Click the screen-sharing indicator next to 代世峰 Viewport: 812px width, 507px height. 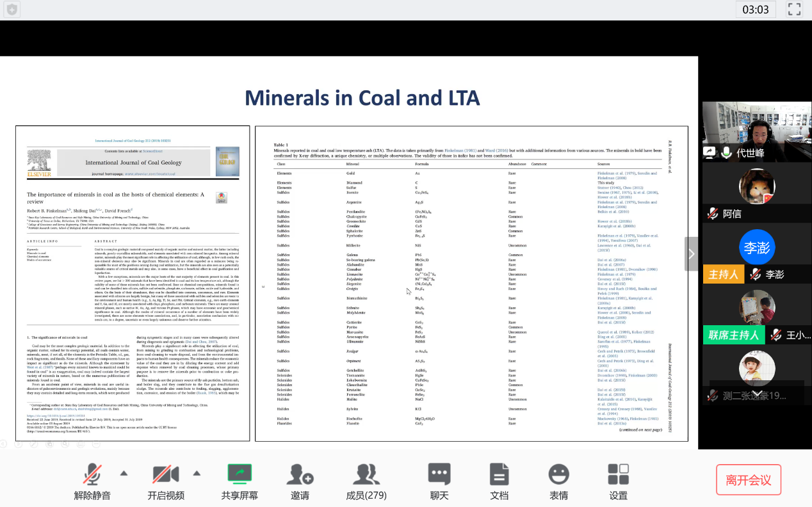710,152
